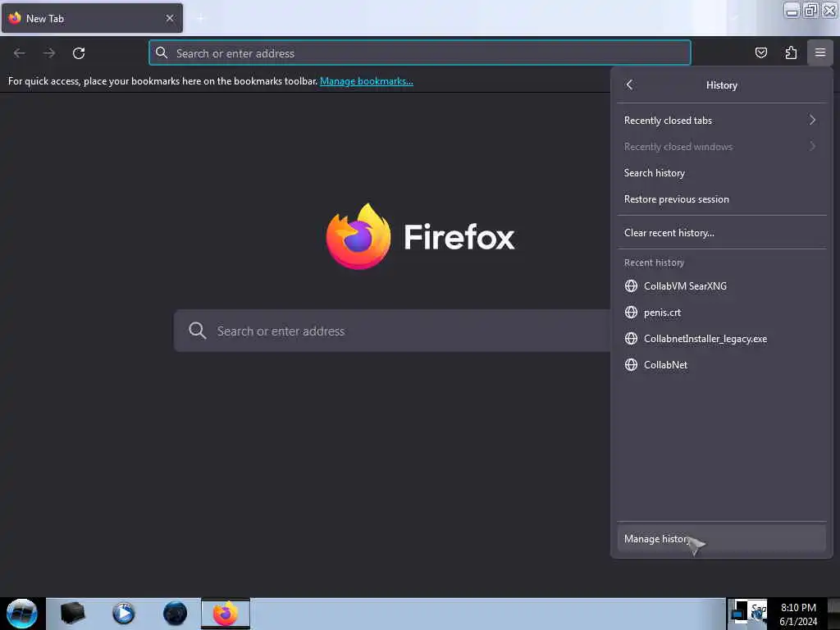Click the taskbar clock showing 8:10 PM
Image resolution: width=840 pixels, height=630 pixels.
coord(798,614)
